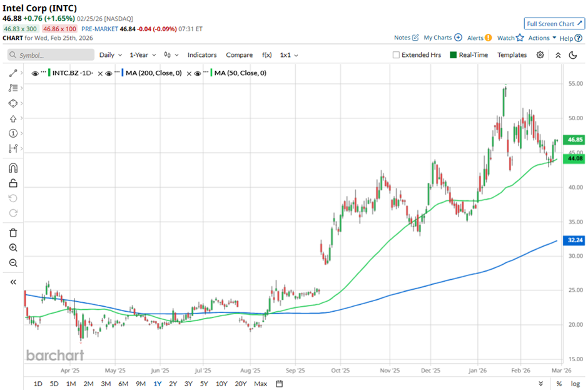Switch to dark mode with moon icon
The height and width of the screenshot is (390, 588).
(x=572, y=55)
